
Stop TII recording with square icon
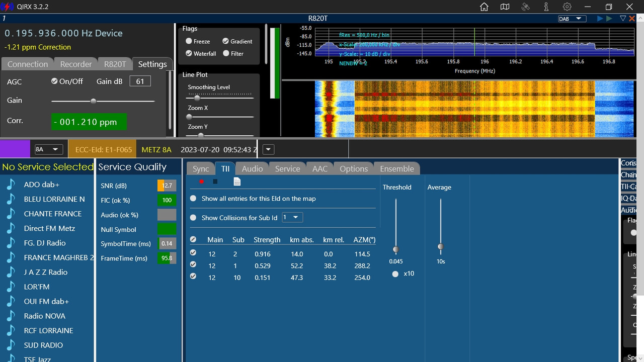[x=215, y=182]
